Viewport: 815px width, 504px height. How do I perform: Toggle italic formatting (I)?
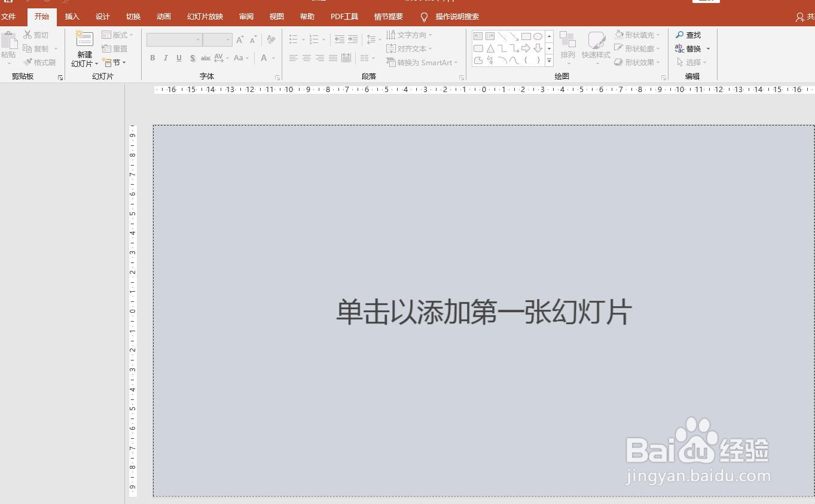(166, 58)
